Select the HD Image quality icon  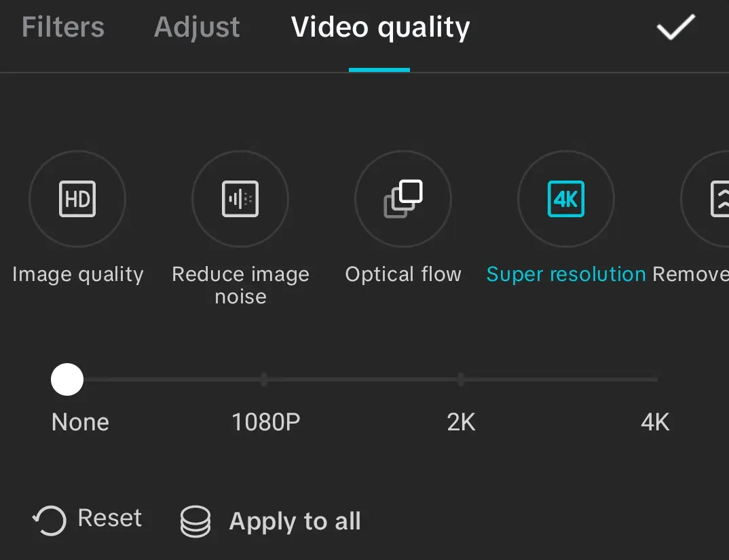point(77,199)
